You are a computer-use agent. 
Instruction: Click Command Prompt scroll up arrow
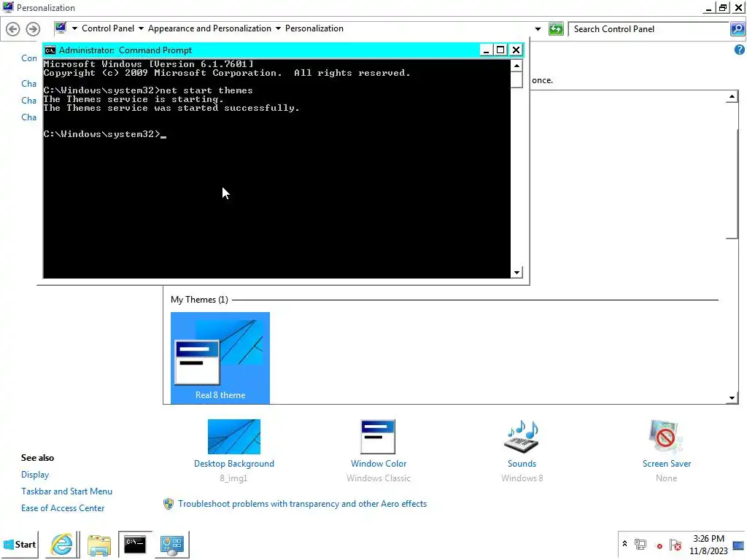pyautogui.click(x=516, y=66)
